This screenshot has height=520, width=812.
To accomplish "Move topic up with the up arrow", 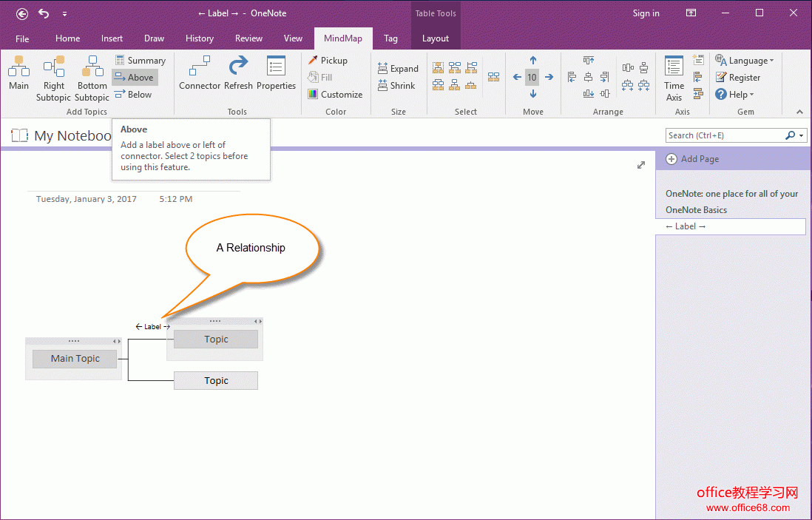I will [x=532, y=61].
